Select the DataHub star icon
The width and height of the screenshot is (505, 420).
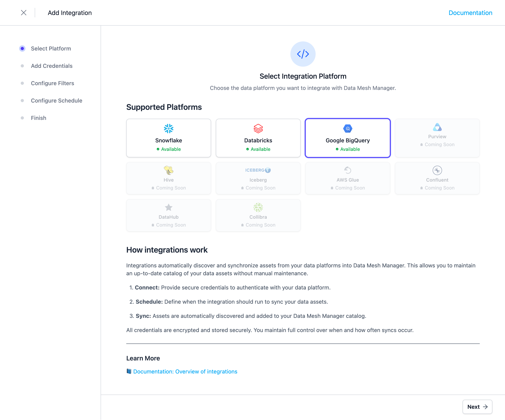click(x=168, y=207)
